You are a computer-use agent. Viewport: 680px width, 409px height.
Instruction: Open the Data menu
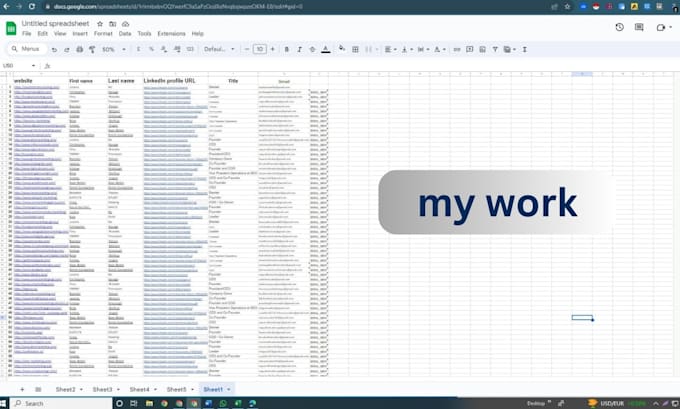pos(125,33)
